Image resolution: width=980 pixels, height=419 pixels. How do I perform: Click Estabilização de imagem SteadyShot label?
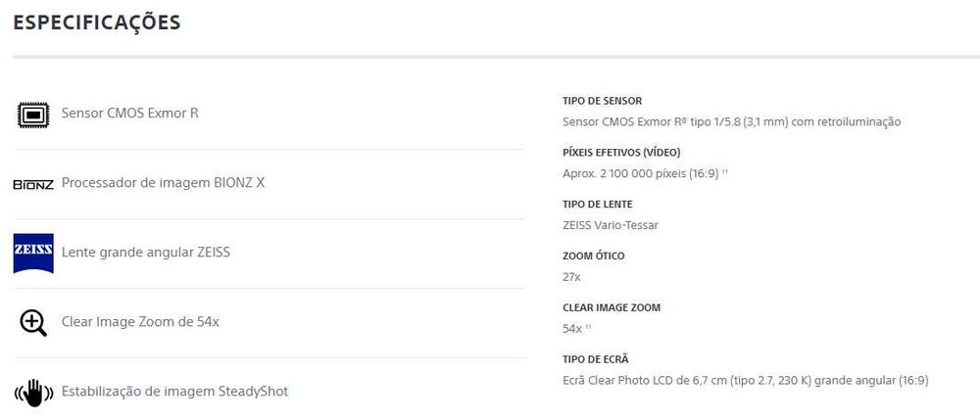(x=174, y=392)
